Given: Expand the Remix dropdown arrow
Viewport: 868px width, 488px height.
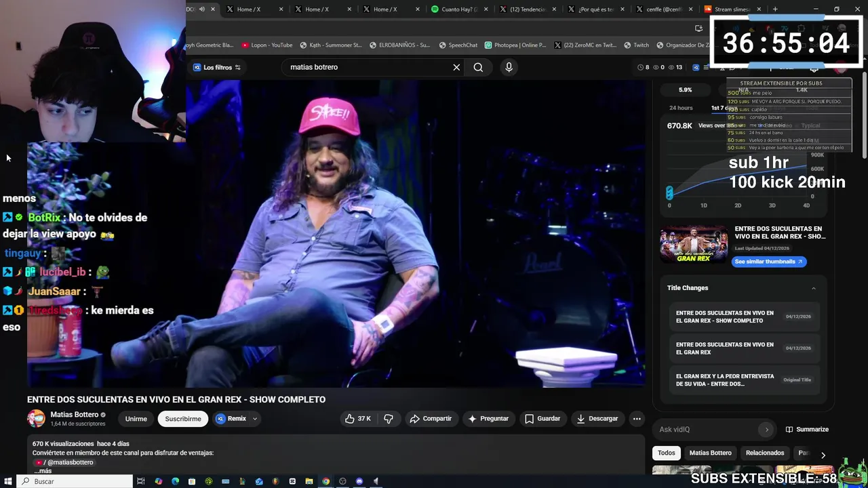Looking at the screenshot, I should 255,419.
